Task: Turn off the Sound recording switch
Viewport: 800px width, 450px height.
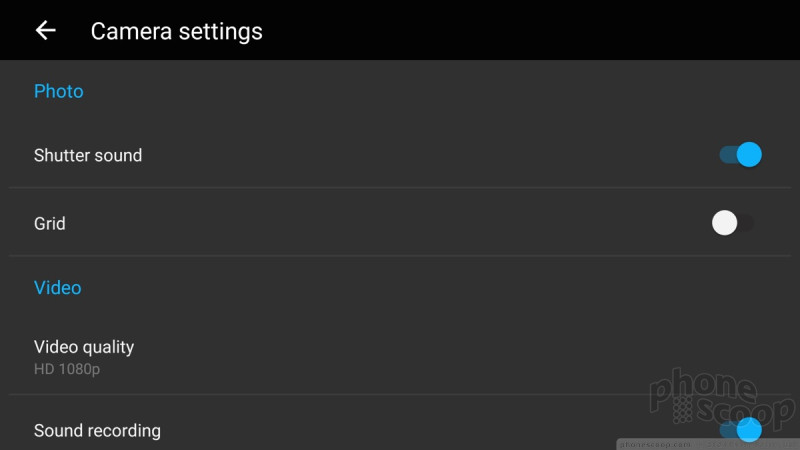Action: tap(740, 430)
